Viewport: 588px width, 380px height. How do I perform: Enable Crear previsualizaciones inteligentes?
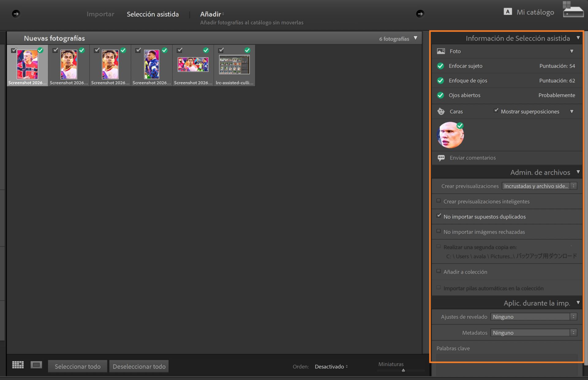coord(439,201)
